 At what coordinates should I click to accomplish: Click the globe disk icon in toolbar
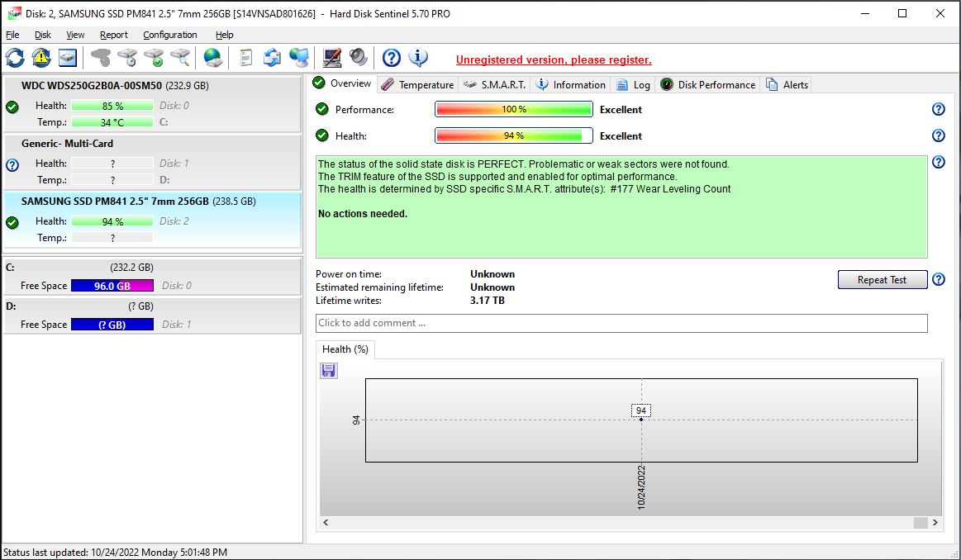pos(213,58)
